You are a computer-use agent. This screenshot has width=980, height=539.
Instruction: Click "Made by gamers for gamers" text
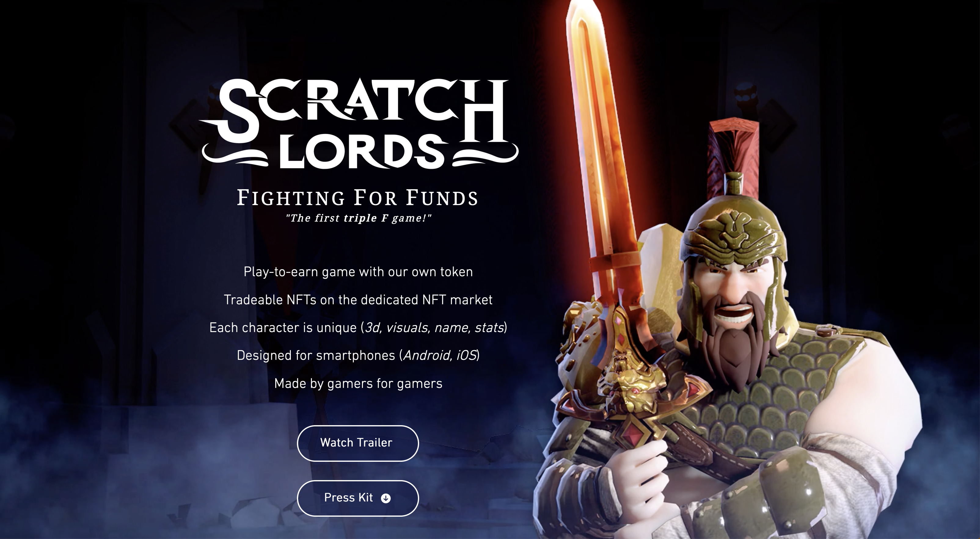358,384
